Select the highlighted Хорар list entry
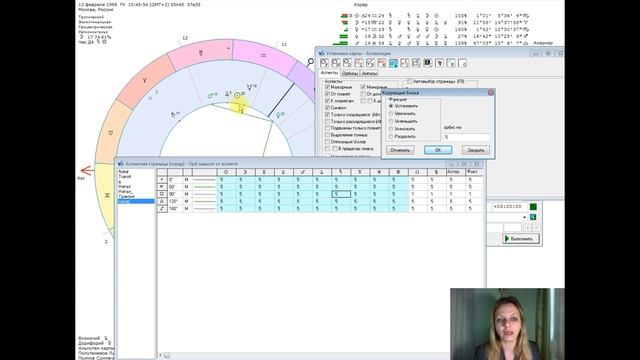 (x=136, y=201)
